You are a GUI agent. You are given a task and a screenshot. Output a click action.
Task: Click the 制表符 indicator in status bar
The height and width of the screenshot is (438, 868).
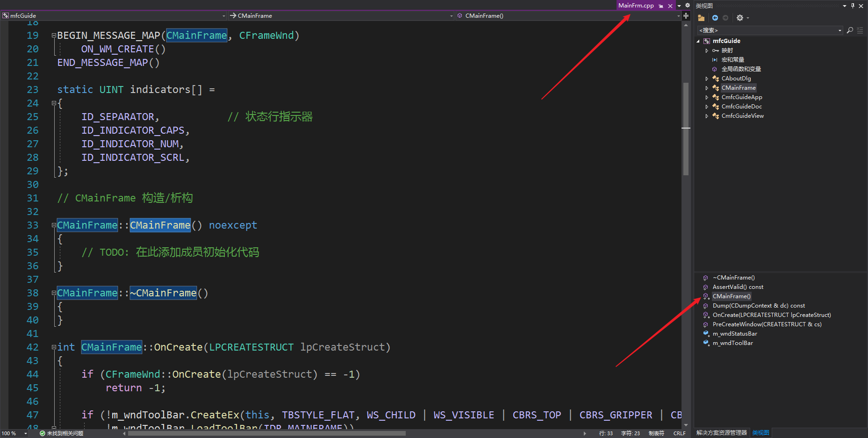click(x=656, y=433)
